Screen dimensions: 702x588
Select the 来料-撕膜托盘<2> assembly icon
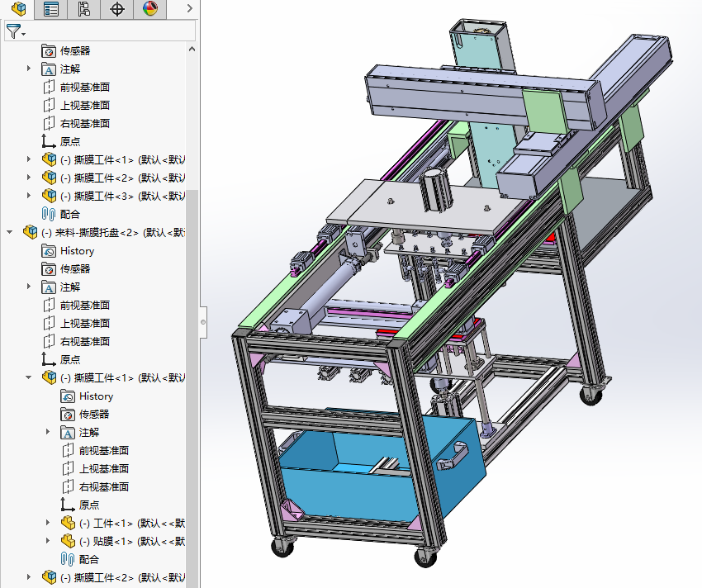pyautogui.click(x=30, y=232)
